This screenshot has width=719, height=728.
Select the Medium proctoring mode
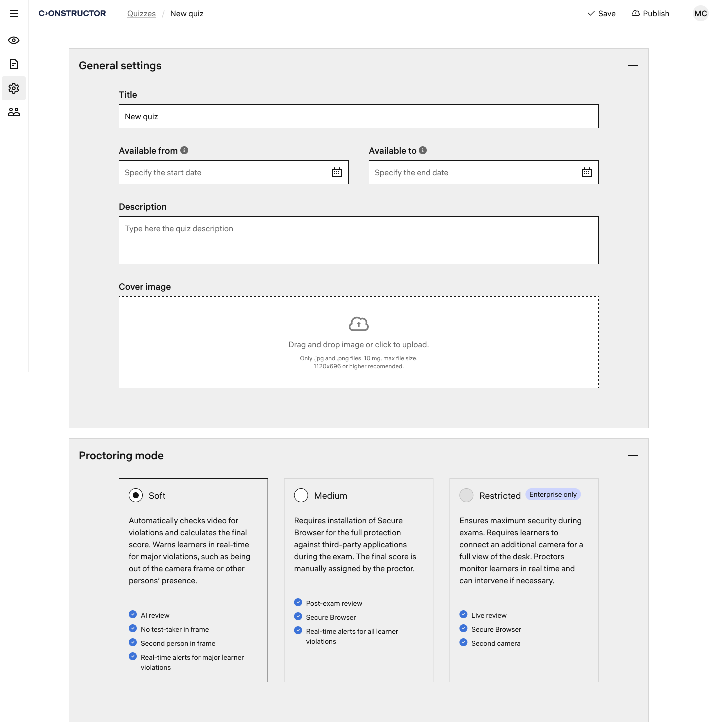[x=301, y=495]
